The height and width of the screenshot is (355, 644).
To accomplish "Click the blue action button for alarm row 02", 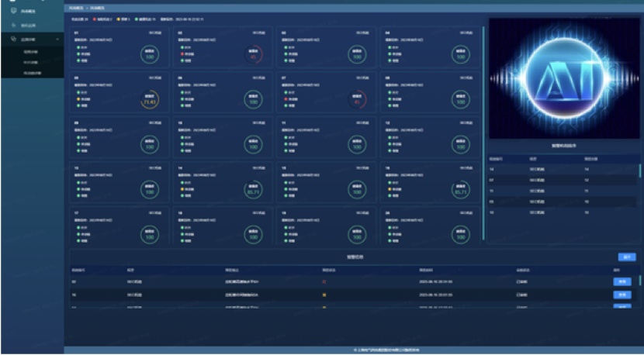I will [622, 282].
